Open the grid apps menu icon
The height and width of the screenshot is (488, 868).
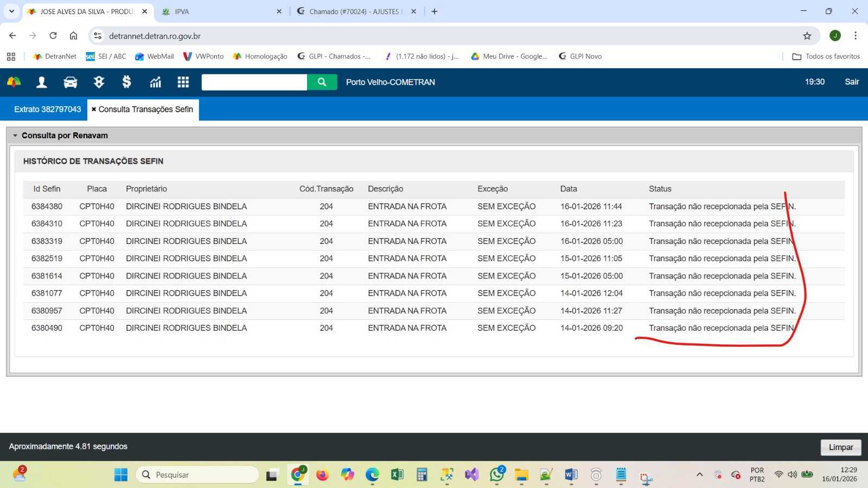(x=183, y=82)
